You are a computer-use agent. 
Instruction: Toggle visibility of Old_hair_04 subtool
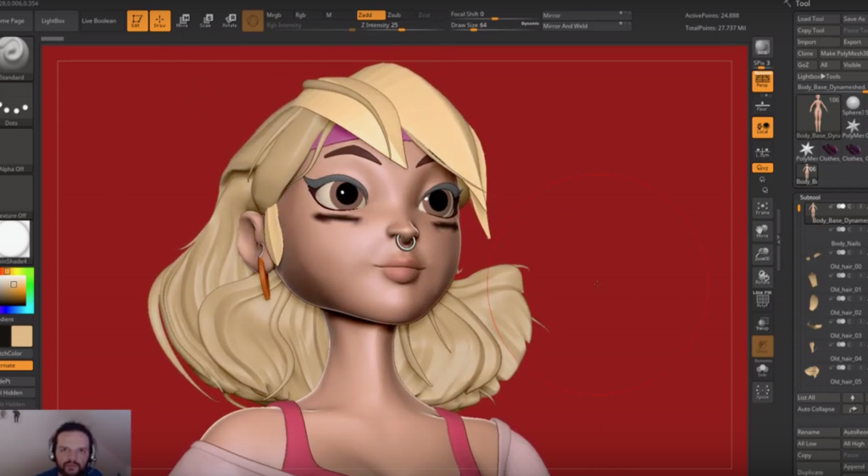841,345
